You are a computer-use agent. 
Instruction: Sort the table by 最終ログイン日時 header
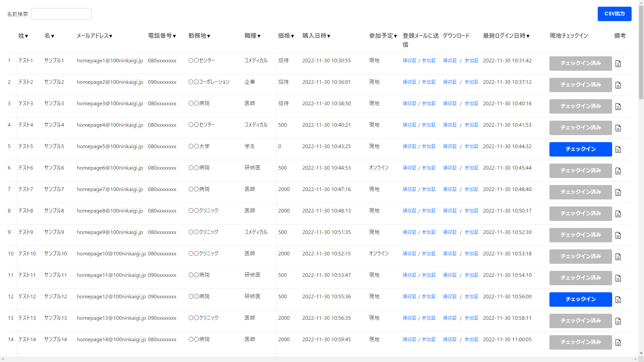tap(506, 36)
